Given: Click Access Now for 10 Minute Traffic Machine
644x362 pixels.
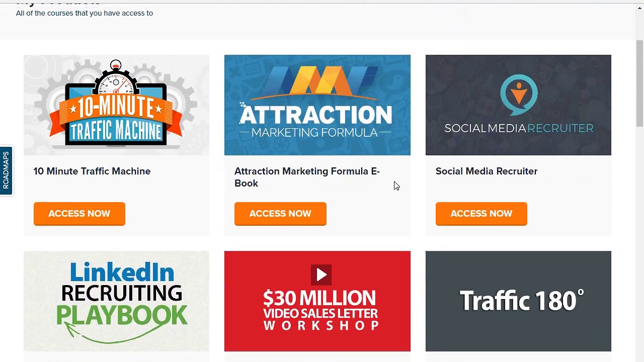Looking at the screenshot, I should pos(79,214).
